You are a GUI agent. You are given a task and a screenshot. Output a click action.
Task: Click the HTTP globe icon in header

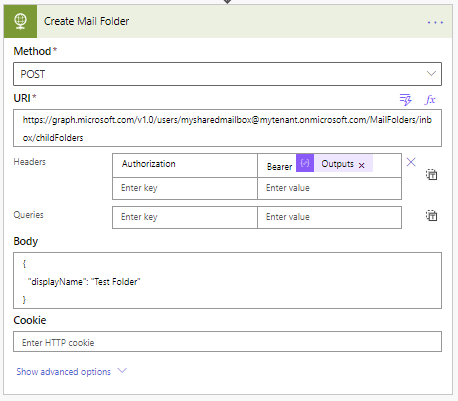(20, 21)
